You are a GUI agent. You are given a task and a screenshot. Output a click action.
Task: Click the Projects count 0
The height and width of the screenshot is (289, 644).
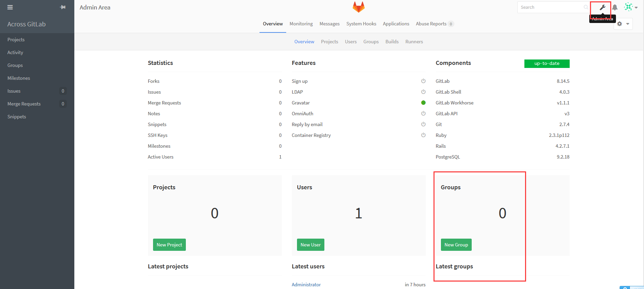coord(215,213)
